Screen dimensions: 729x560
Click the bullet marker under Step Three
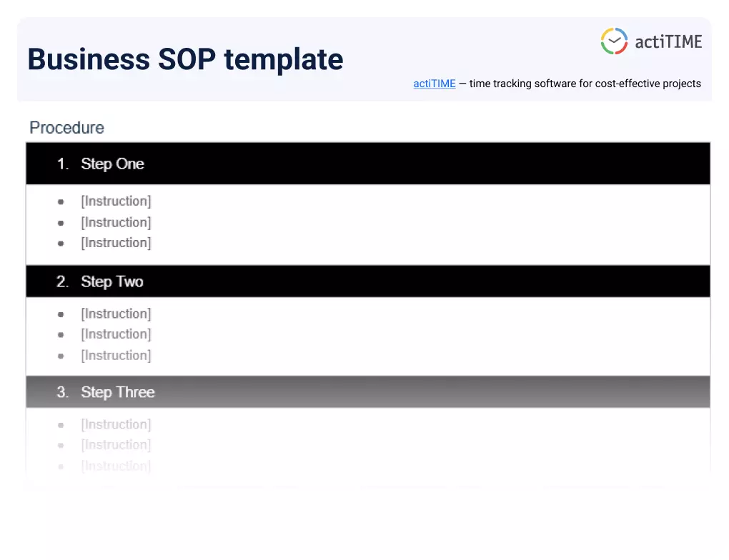(61, 425)
